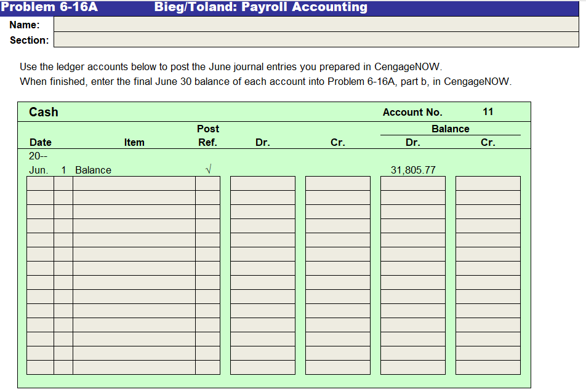
Task: Click the Cash account title
Action: point(42,112)
